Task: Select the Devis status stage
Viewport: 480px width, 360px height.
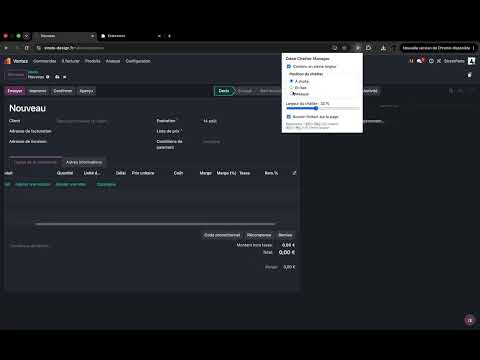Action: (x=224, y=91)
